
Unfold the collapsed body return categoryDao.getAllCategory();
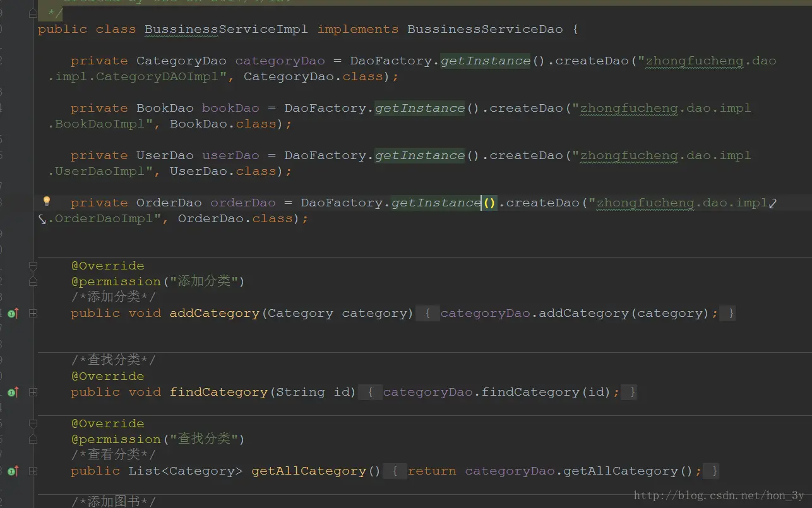point(551,471)
